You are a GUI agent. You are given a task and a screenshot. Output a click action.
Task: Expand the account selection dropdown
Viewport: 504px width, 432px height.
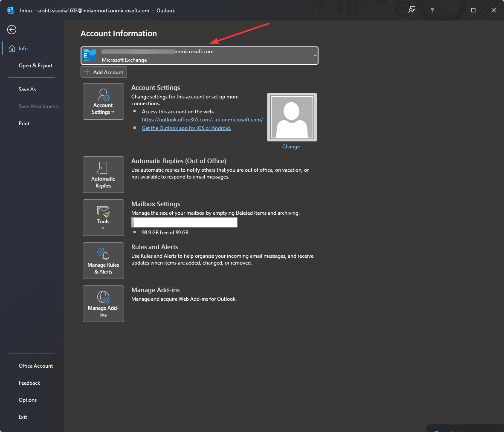pos(315,55)
